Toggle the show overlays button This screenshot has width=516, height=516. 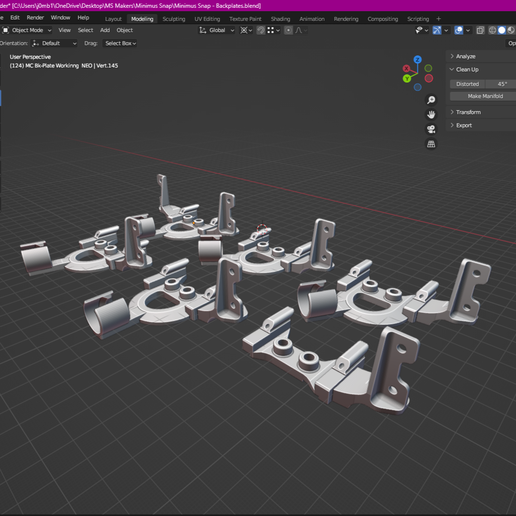459,30
